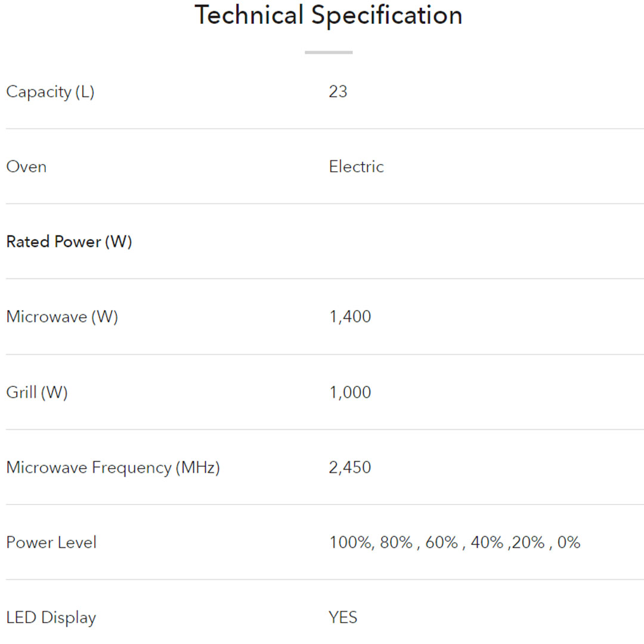Select the YES value for LED Display
Screen dimensions: 644x644
[343, 618]
